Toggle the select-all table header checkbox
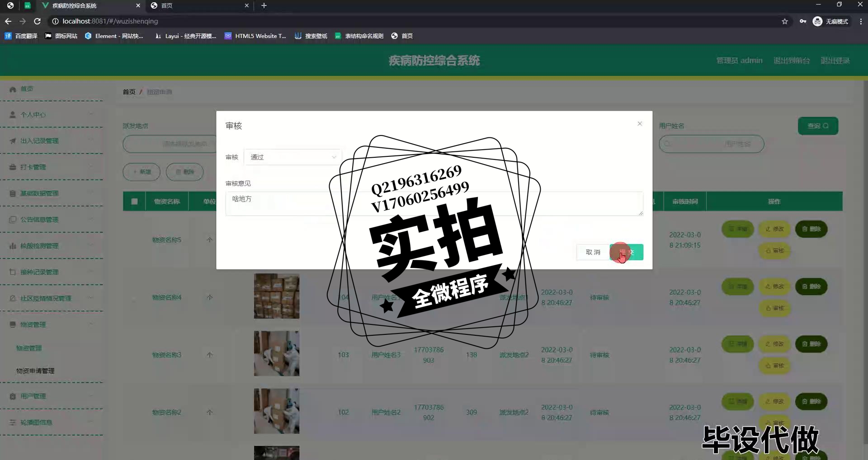Screen dimensions: 868x460 coord(134,202)
